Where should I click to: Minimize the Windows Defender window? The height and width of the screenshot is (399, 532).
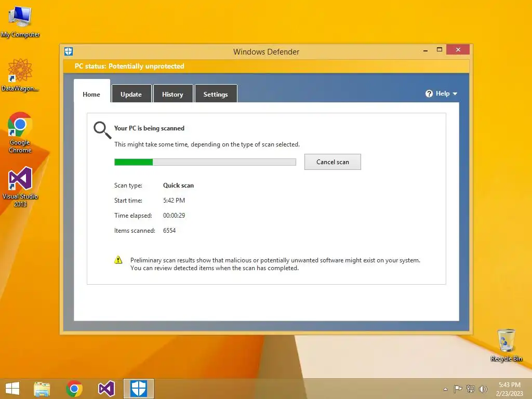(x=425, y=50)
